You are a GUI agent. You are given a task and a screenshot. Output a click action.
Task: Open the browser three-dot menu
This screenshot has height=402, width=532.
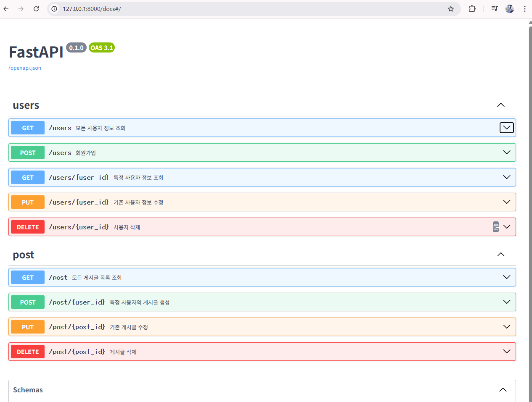click(x=525, y=9)
